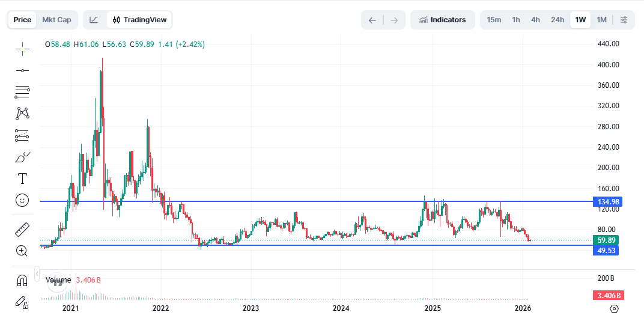Screen dimensions: 644x321
Task: Switch to simple line chart view
Action: click(x=94, y=20)
